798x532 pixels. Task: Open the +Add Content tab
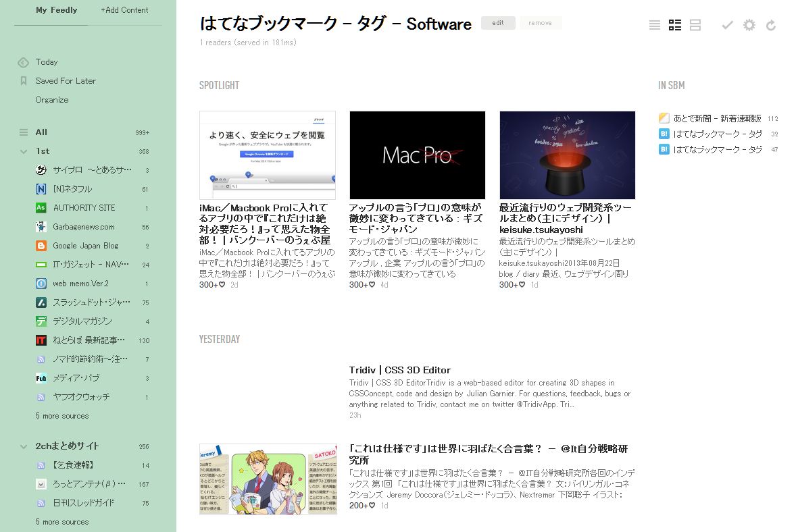coord(124,10)
